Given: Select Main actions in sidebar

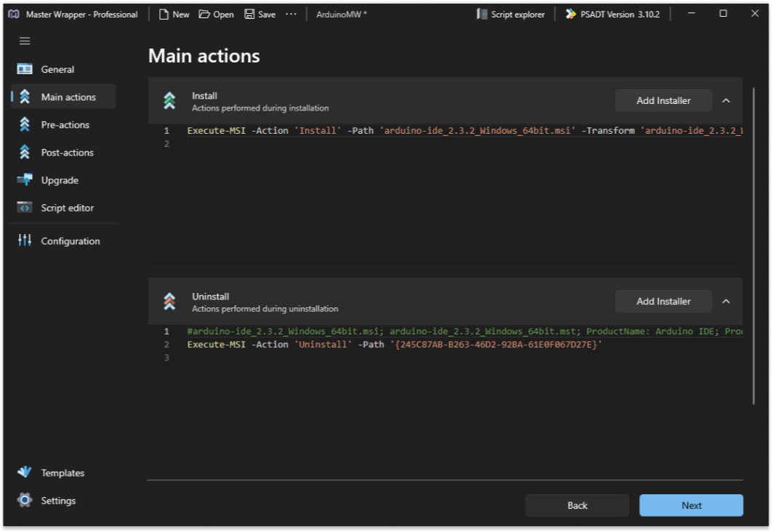Looking at the screenshot, I should point(63,97).
